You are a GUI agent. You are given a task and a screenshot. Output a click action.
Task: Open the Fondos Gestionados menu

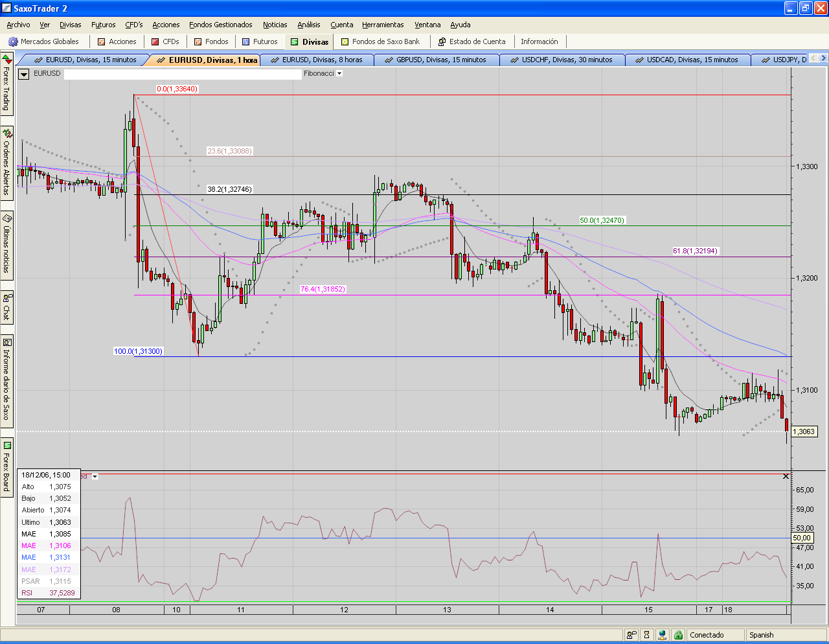[x=221, y=25]
